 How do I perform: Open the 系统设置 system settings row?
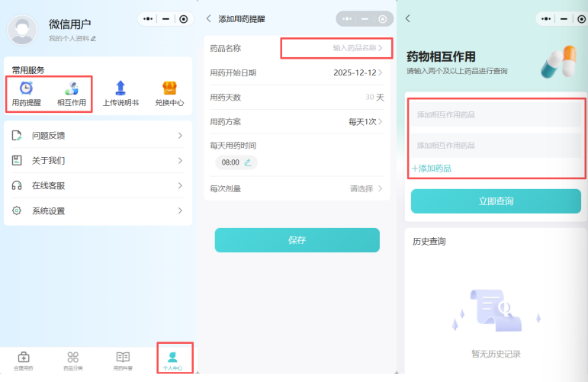click(98, 210)
